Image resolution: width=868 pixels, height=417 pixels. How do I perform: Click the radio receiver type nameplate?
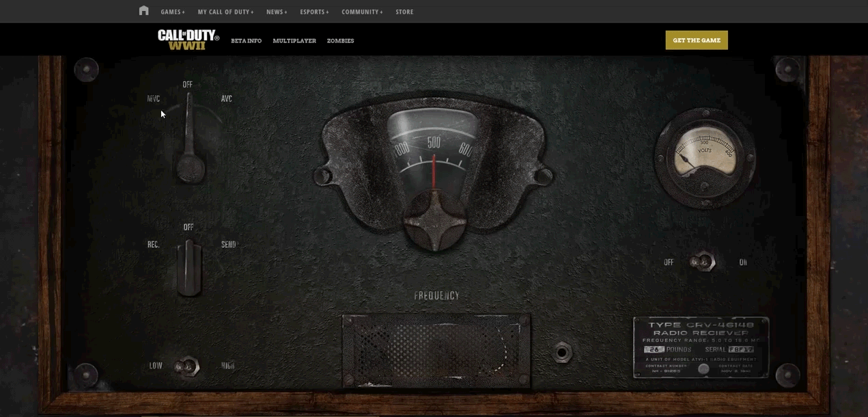coord(701,347)
